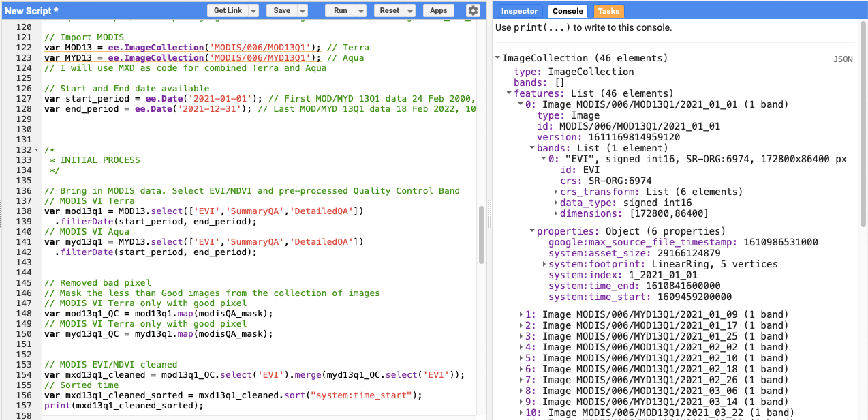Click the Get Link button
868x420 pixels.
coord(228,11)
